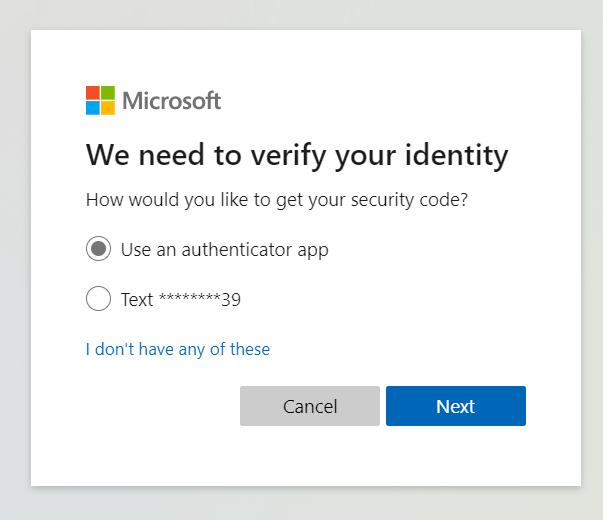
Task: Select the Text phone number radio button
Action: tap(98, 299)
